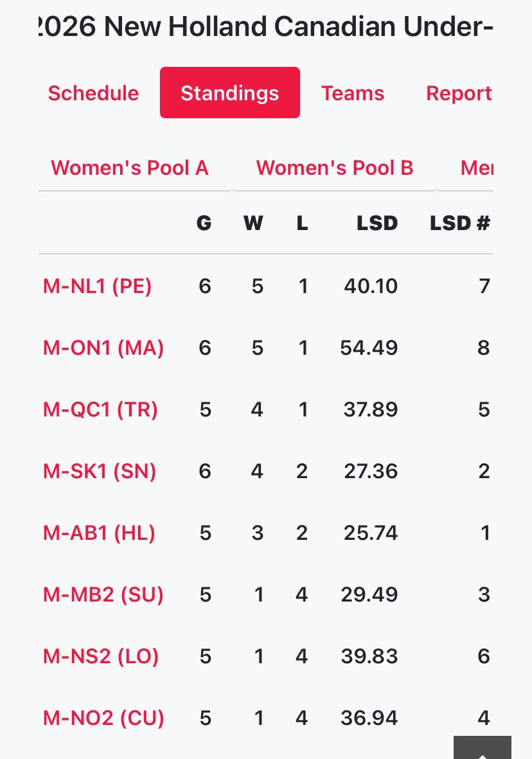Screen dimensions: 532x759
Task: Open team M-NL1 (PE) link
Action: [97, 286]
